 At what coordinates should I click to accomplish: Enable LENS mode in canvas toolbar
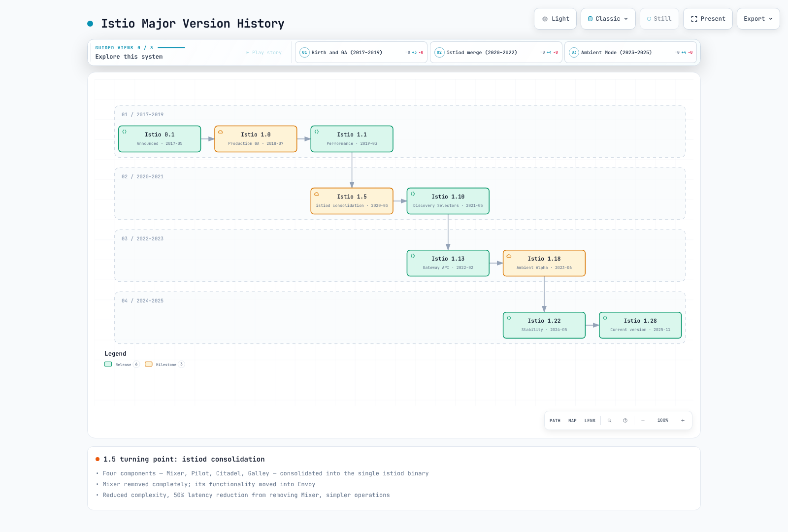click(590, 421)
